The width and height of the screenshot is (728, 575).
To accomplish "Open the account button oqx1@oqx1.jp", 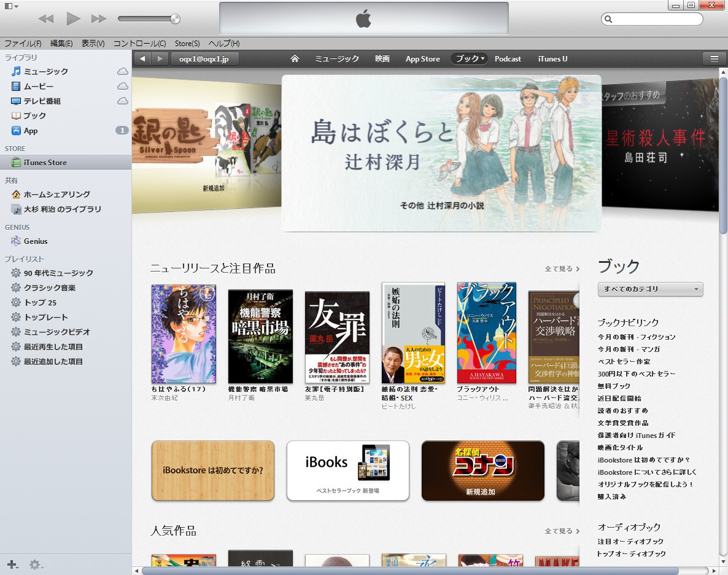I will [204, 59].
